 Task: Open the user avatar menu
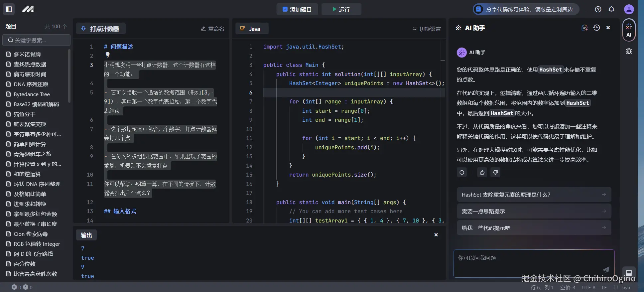point(629,9)
